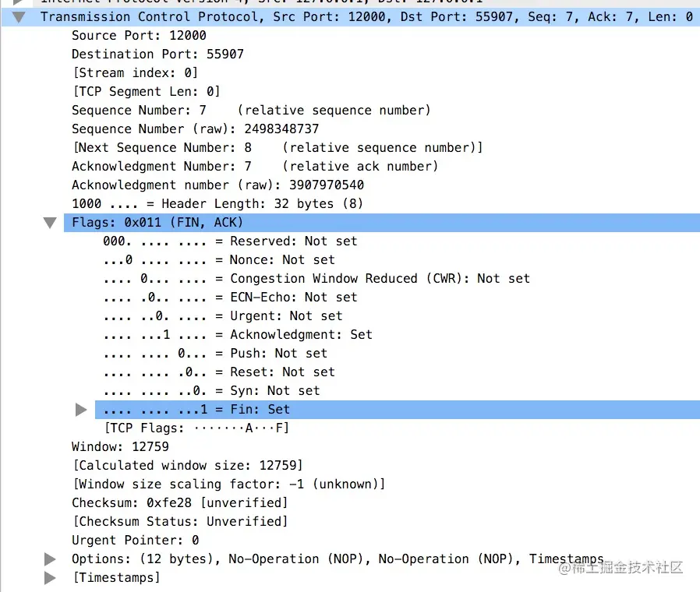Expand the Fin: Set flag details
The width and height of the screenshot is (700, 592).
(80, 409)
